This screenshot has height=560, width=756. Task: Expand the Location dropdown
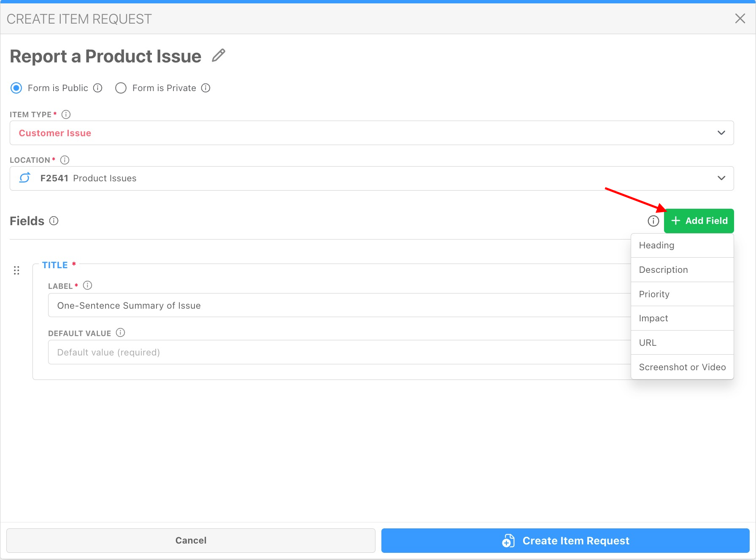(x=371, y=178)
